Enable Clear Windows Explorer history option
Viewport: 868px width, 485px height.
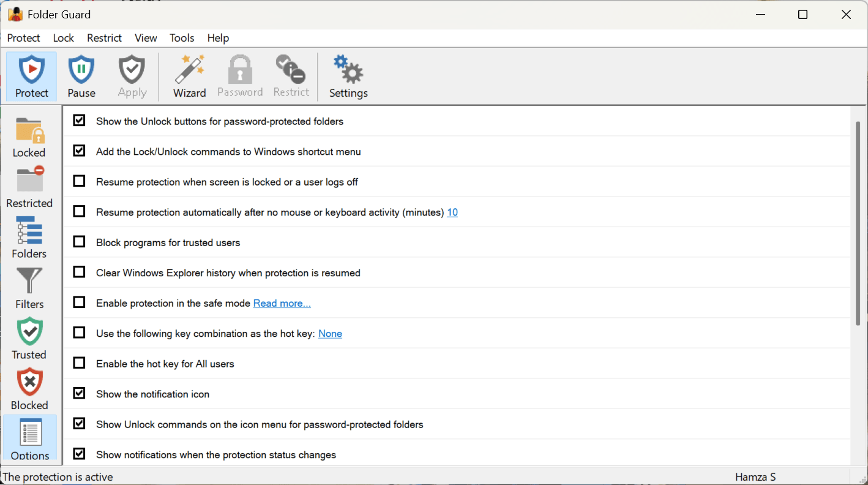(x=79, y=272)
